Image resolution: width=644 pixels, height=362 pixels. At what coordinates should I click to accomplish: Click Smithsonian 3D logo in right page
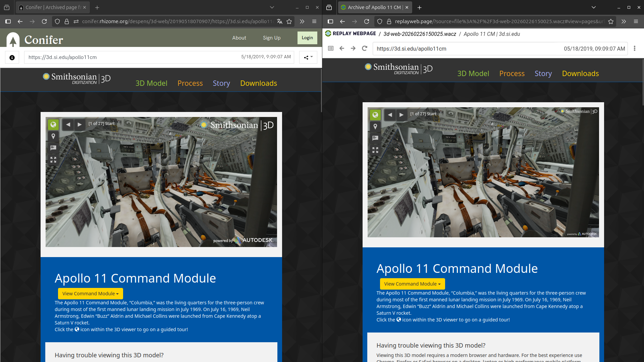[x=398, y=69]
